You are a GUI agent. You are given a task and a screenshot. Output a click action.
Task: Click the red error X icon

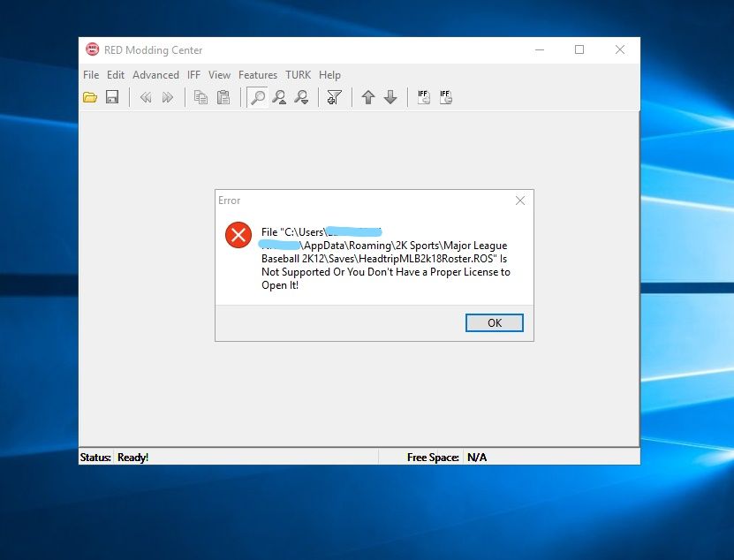238,235
